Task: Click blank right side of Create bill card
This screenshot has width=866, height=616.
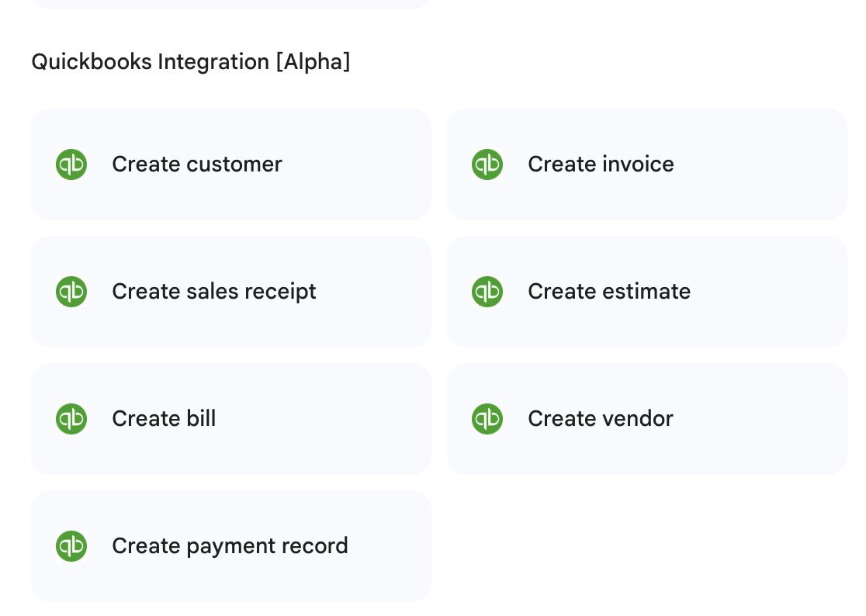Action: (349, 419)
